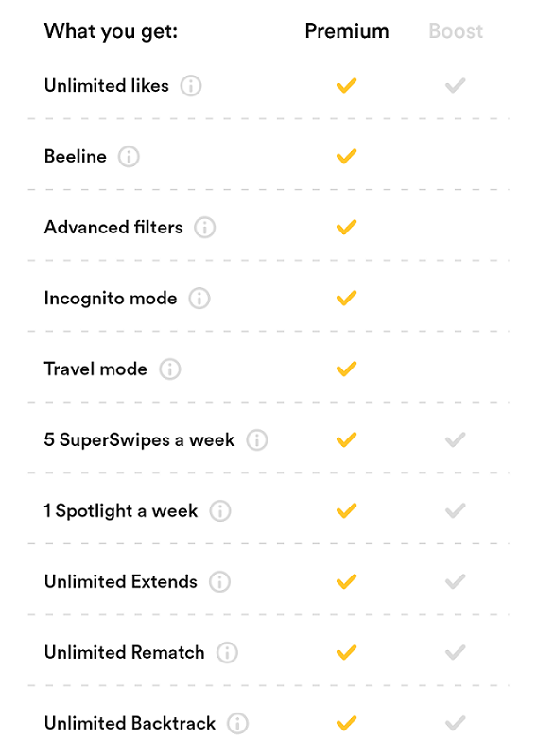Viewport: 537px width, 756px height.
Task: Open the Unlimited Backtrack info icon
Action: pyautogui.click(x=237, y=724)
